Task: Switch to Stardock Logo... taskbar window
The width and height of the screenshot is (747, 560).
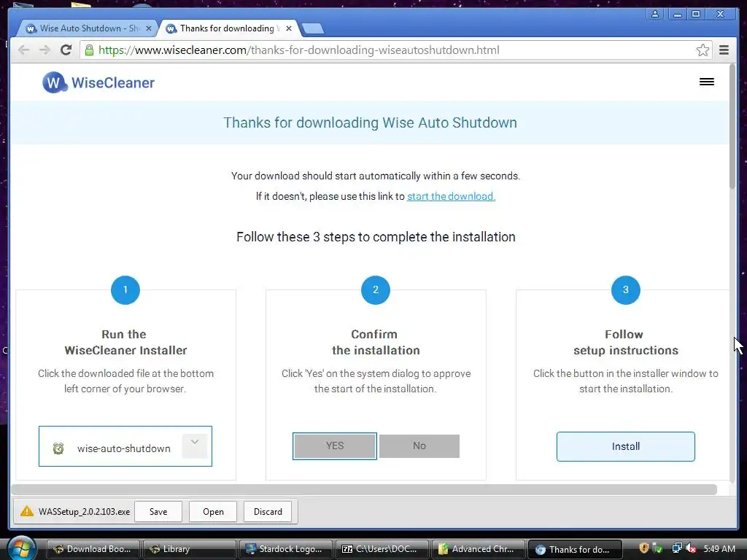Action: pos(286,549)
